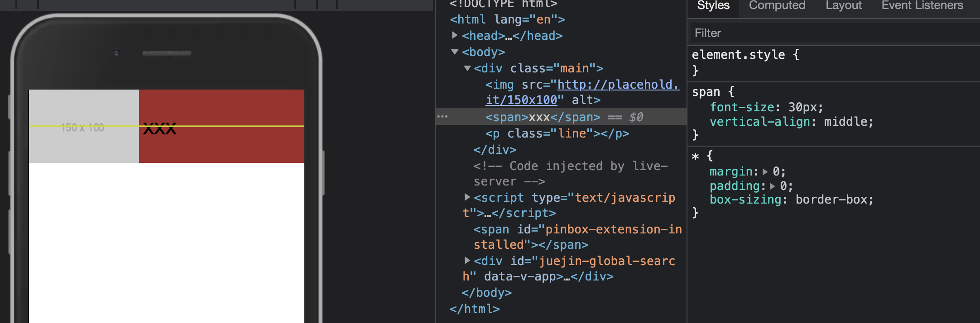The image size is (980, 323).
Task: Select the Styles tab
Action: [x=713, y=5]
